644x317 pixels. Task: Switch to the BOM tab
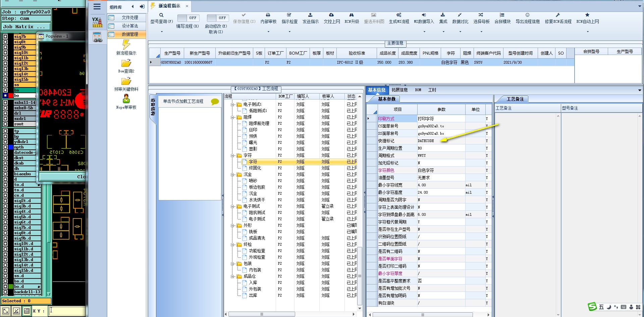coord(418,90)
